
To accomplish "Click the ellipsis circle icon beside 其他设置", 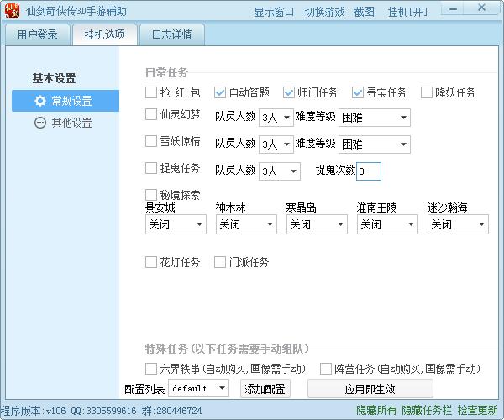I will (x=40, y=123).
